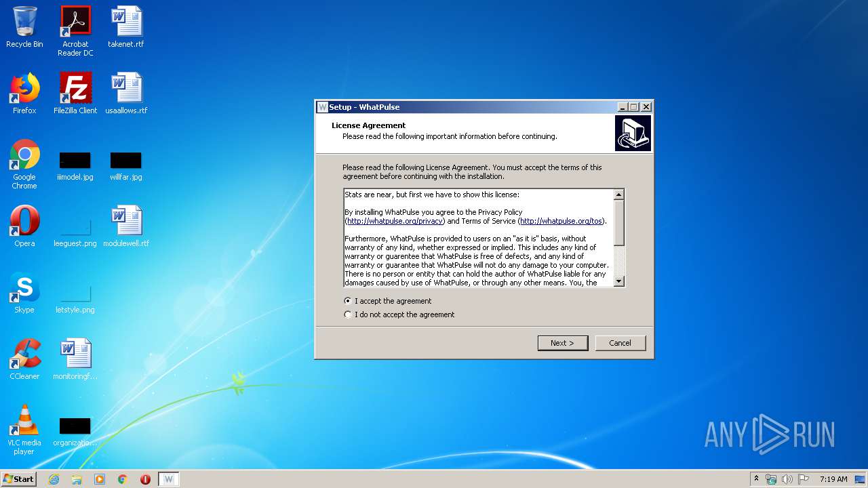Viewport: 868px width, 488px height.
Task: Open the whatpulse.org/tos link
Action: [561, 221]
